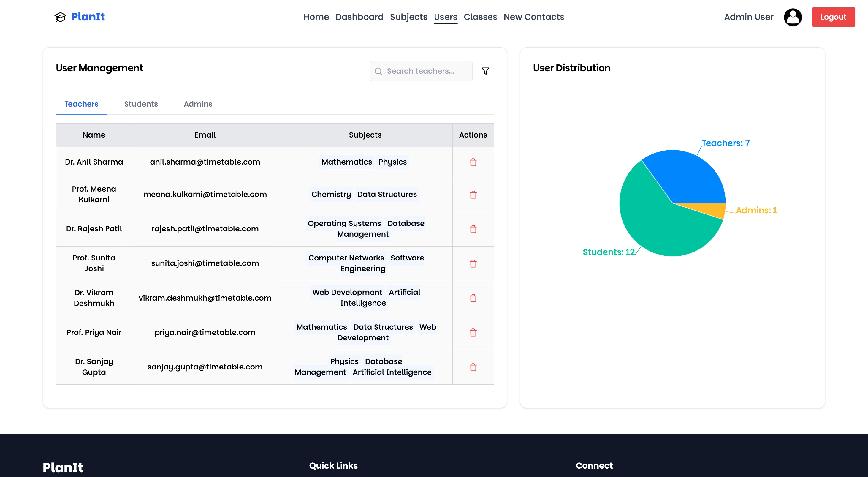Click the Dr. Vikram Deshmukh name cell

(x=94, y=298)
